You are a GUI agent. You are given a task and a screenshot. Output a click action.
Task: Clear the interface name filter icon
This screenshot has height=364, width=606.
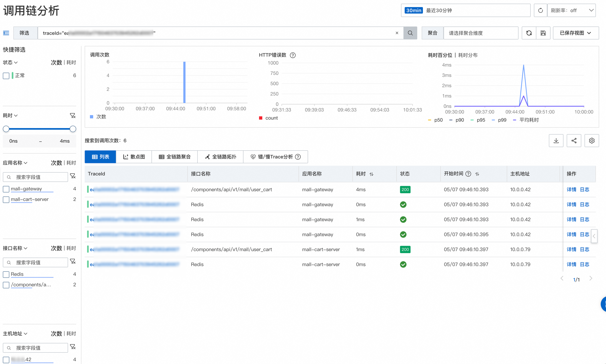pos(73,261)
